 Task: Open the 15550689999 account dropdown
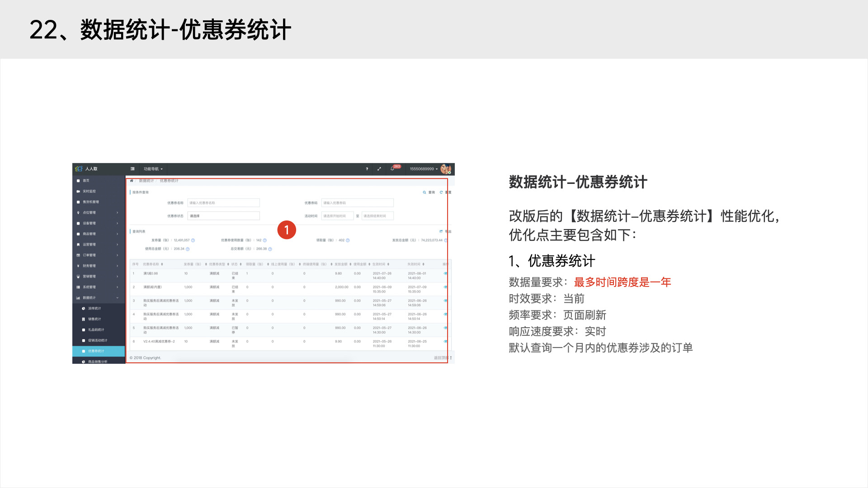(424, 169)
